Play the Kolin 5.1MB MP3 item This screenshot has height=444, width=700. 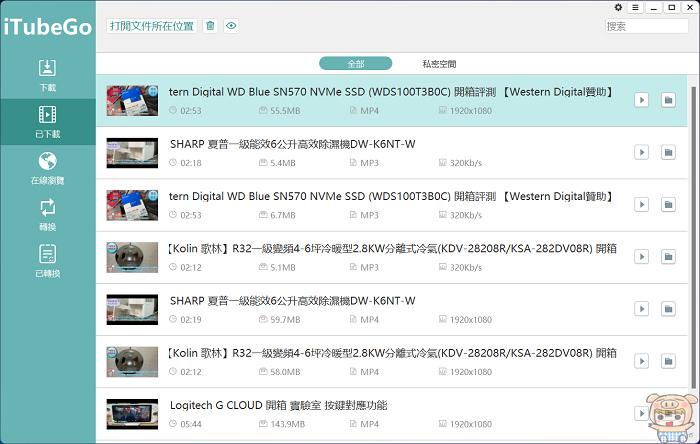pyautogui.click(x=642, y=259)
